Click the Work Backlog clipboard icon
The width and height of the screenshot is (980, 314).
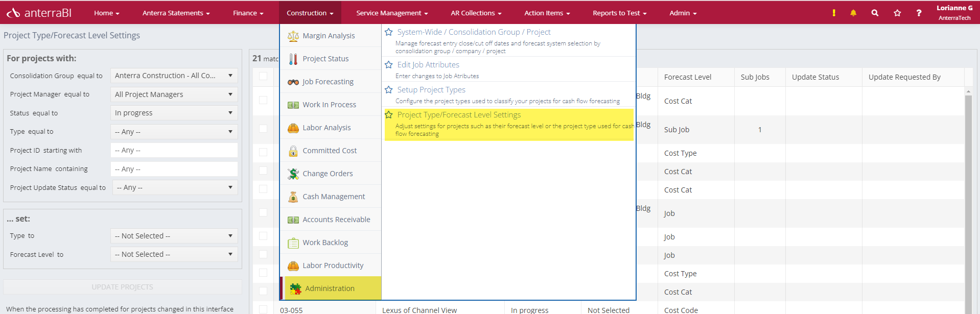point(293,243)
